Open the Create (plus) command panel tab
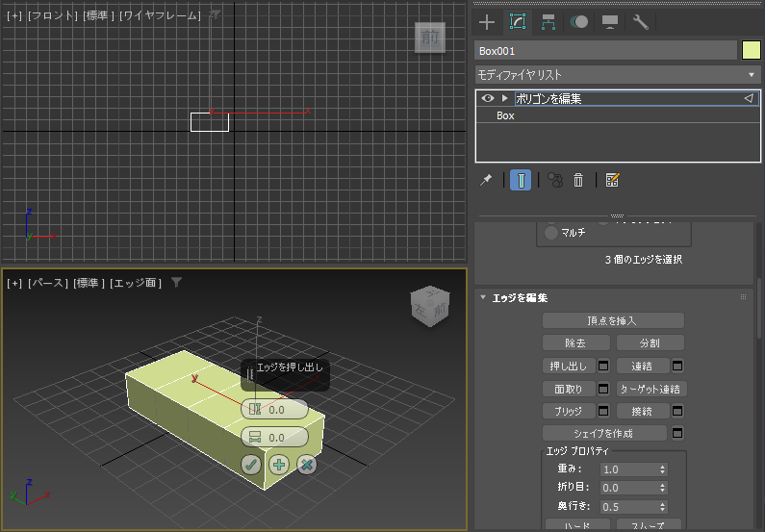This screenshot has width=765, height=532. tap(487, 22)
